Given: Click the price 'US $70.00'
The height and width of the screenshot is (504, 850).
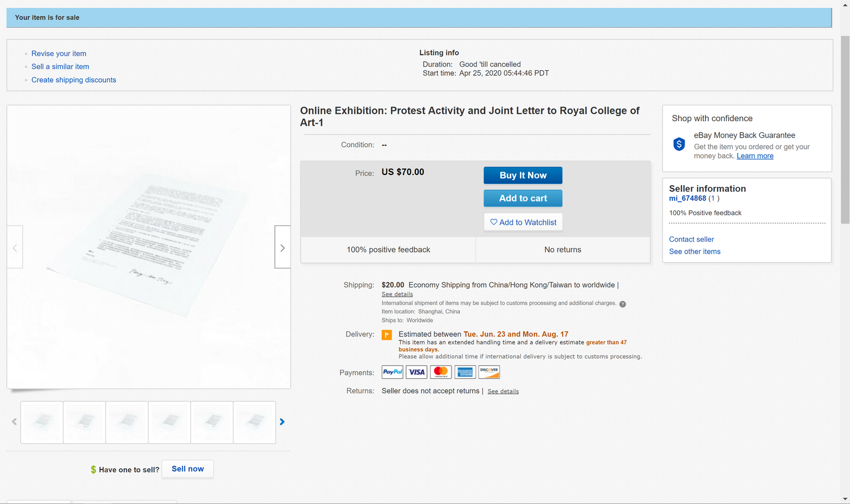Looking at the screenshot, I should pos(403,172).
